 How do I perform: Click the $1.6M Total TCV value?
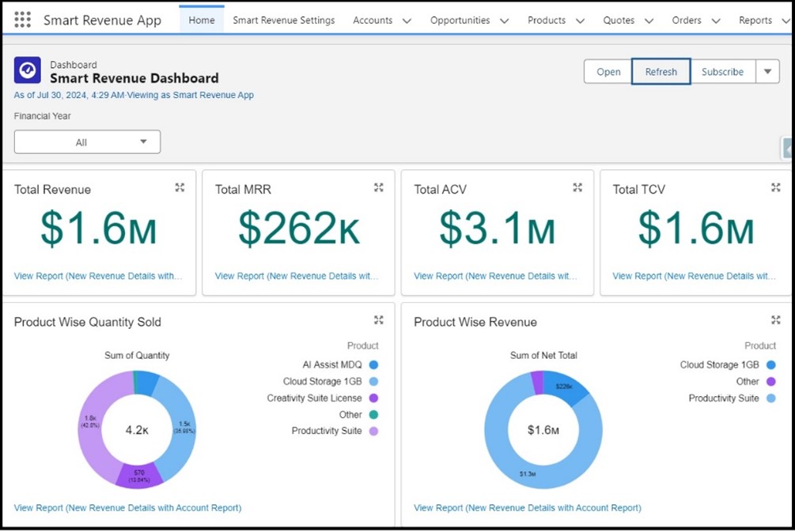[695, 229]
